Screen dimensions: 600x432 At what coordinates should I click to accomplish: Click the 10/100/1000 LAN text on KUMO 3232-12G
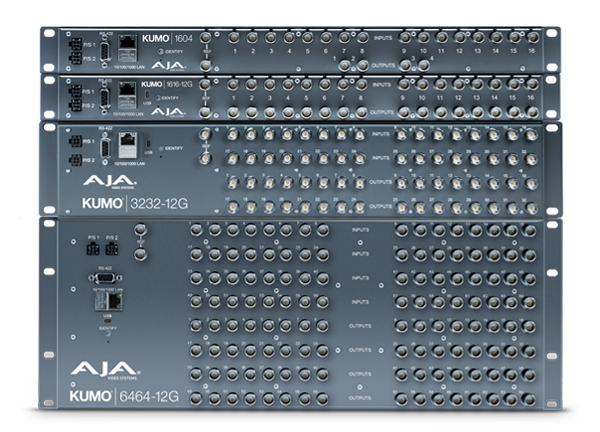(x=129, y=164)
